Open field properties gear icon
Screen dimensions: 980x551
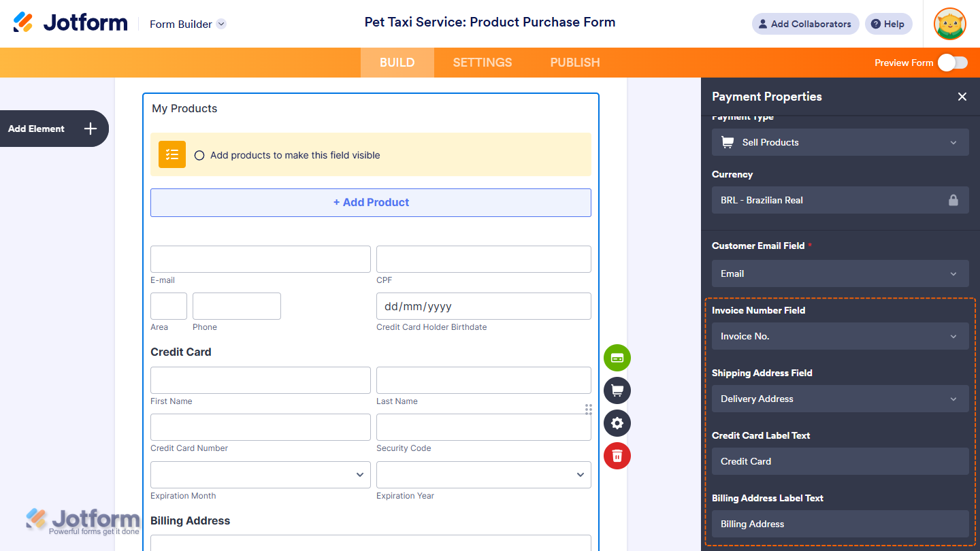pyautogui.click(x=617, y=423)
